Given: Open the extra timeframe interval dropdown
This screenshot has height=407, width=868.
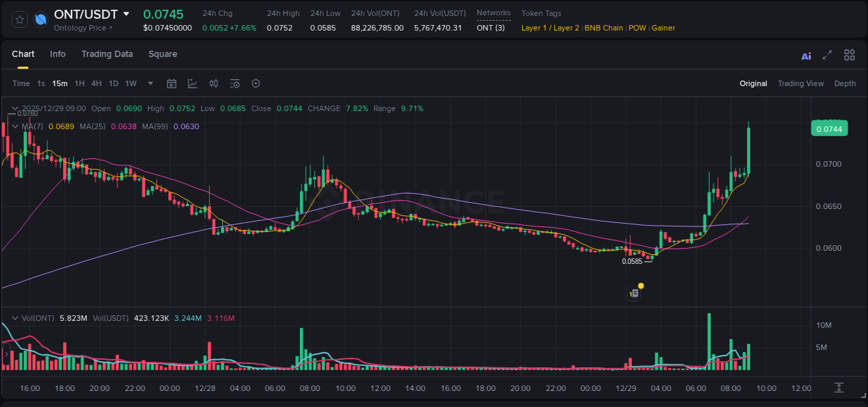Looking at the screenshot, I should (x=150, y=83).
